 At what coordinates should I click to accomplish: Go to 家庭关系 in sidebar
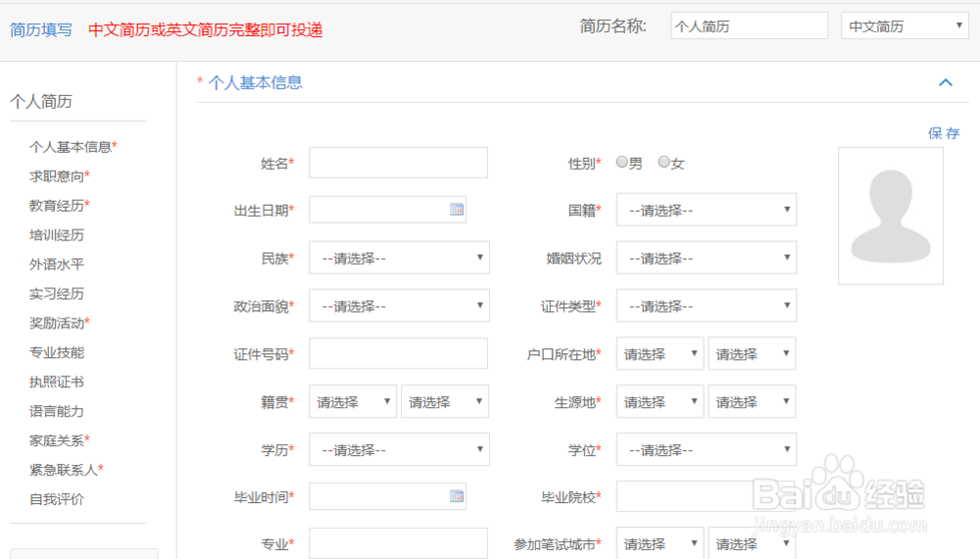59,440
